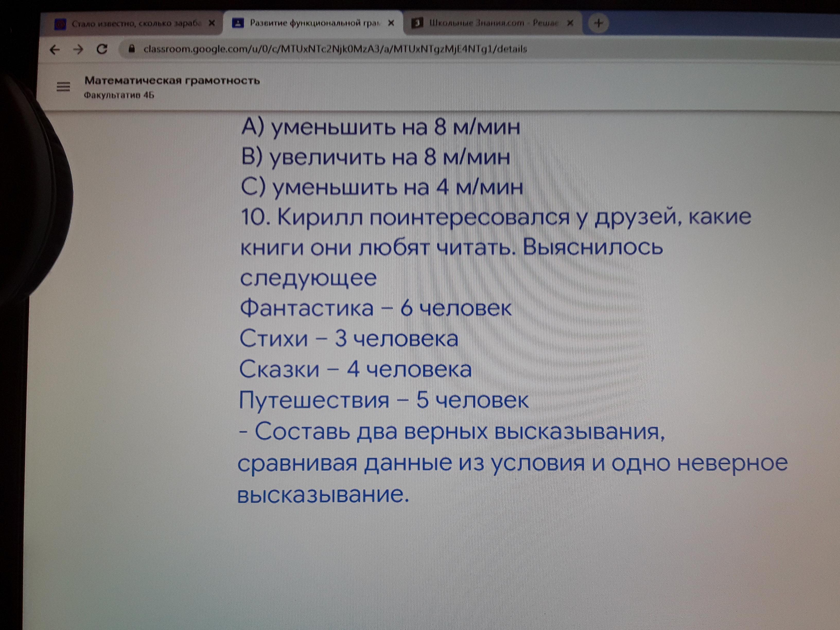Click the Classroom favicon on active tab
840x630 pixels.
point(238,23)
